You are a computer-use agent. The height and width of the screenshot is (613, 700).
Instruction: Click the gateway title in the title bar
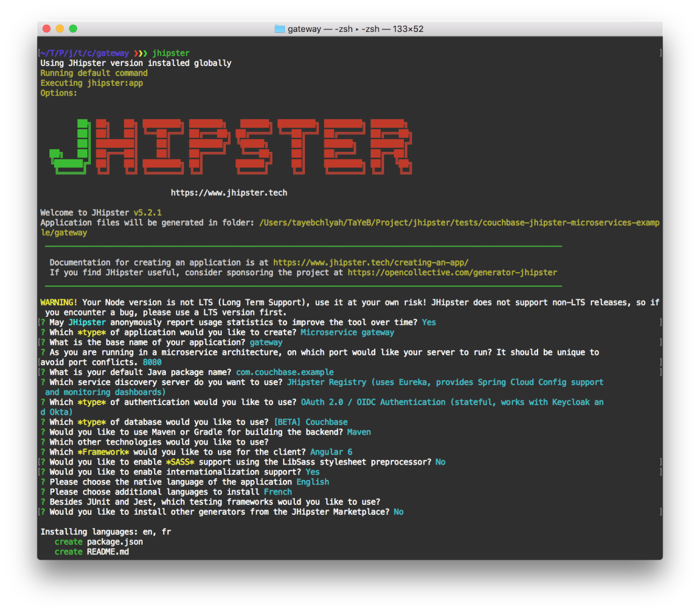pyautogui.click(x=304, y=29)
